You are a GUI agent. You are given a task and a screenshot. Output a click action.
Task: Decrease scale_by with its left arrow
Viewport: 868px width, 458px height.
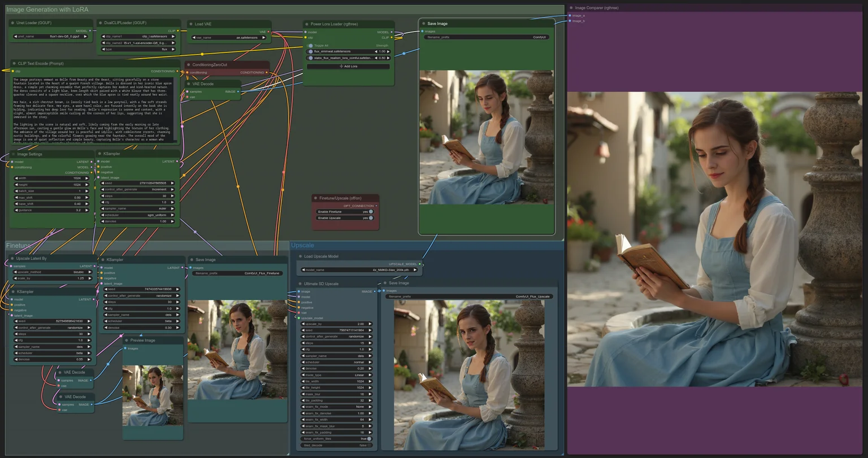pyautogui.click(x=16, y=278)
